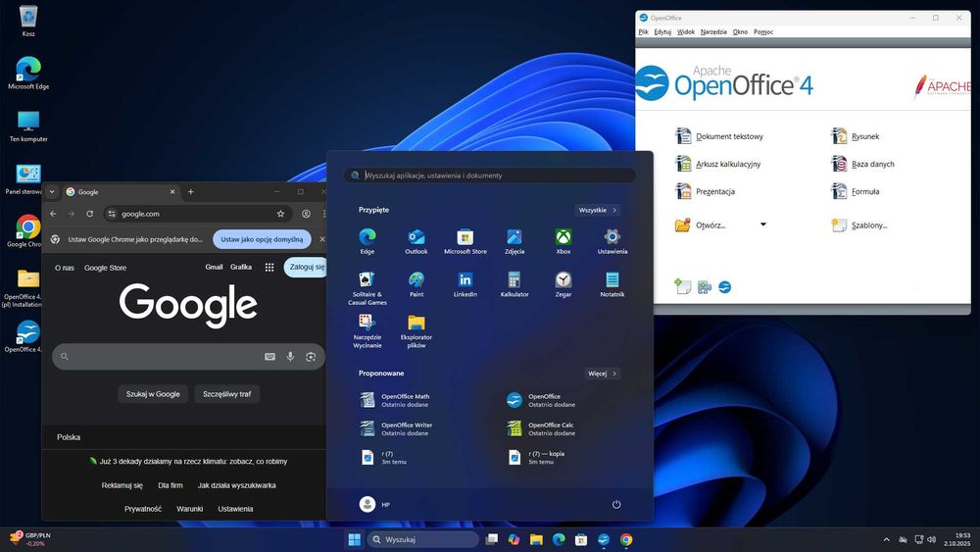Open File Explorer from taskbar

pyautogui.click(x=536, y=539)
